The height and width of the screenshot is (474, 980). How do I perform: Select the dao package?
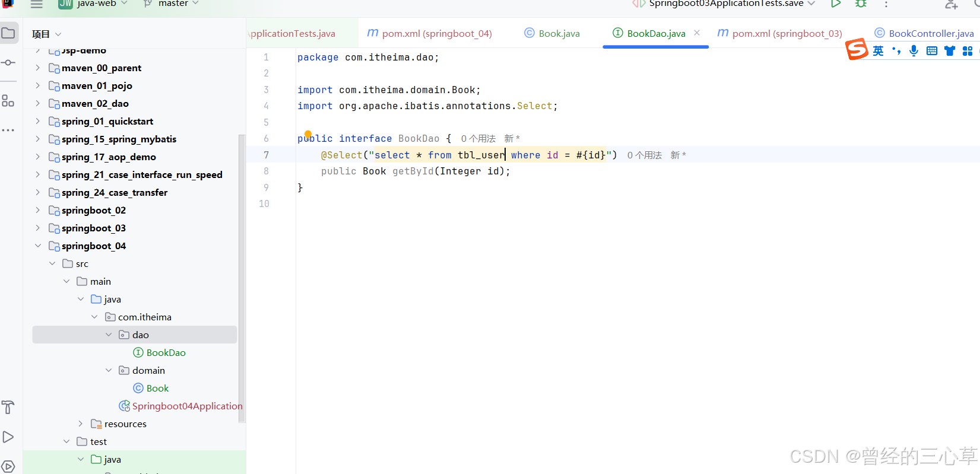coord(135,335)
